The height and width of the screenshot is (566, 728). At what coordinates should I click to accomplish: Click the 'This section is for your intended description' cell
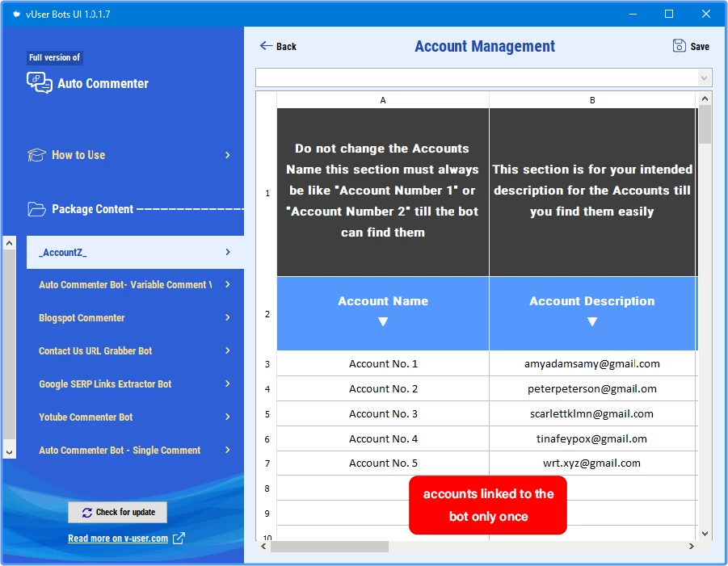(592, 192)
